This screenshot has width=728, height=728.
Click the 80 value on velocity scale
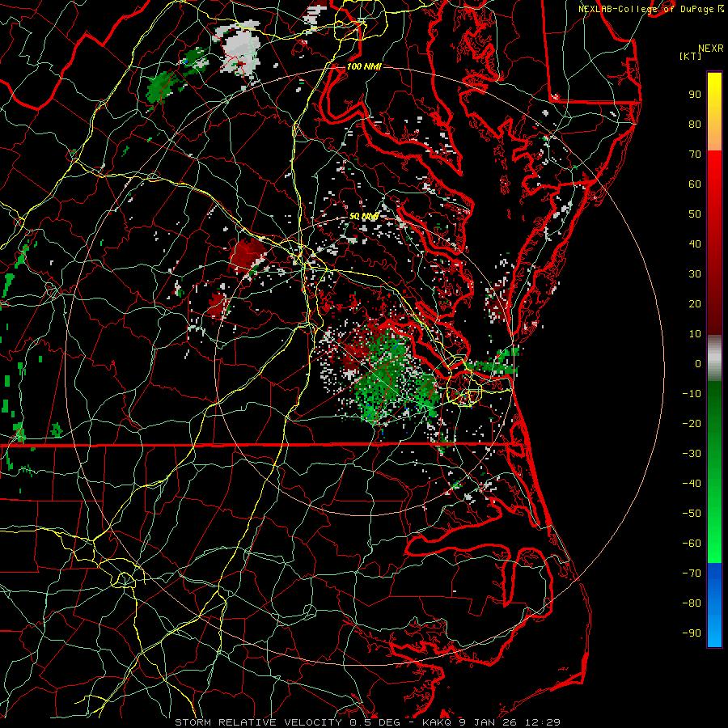pyautogui.click(x=695, y=124)
